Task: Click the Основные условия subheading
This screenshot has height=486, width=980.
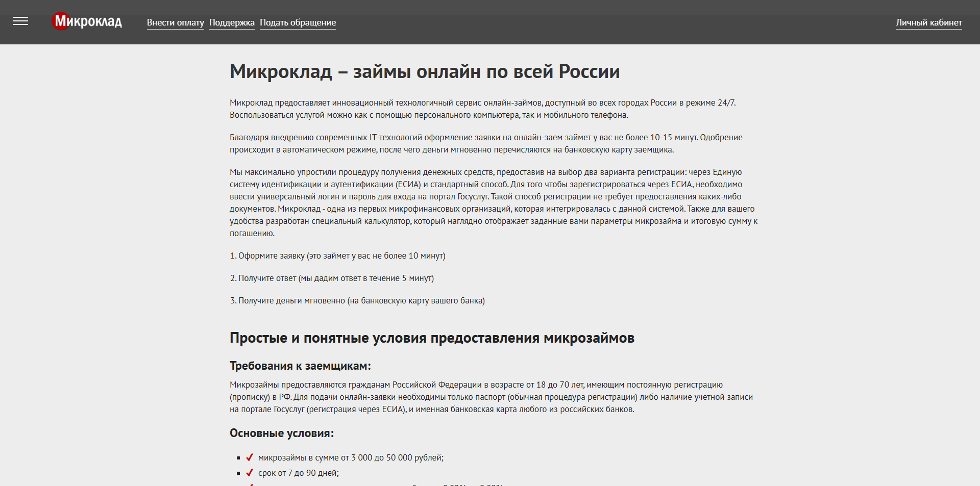Action: (281, 433)
